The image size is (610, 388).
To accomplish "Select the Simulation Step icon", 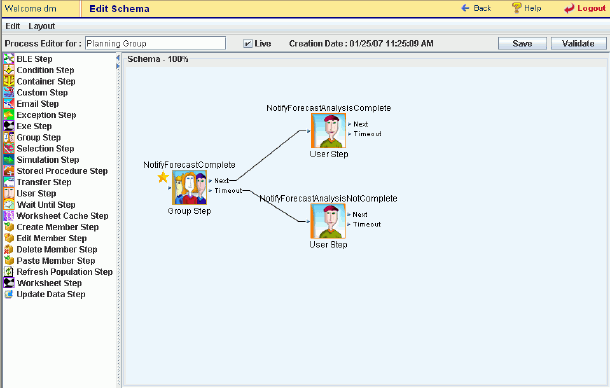I will pyautogui.click(x=9, y=160).
